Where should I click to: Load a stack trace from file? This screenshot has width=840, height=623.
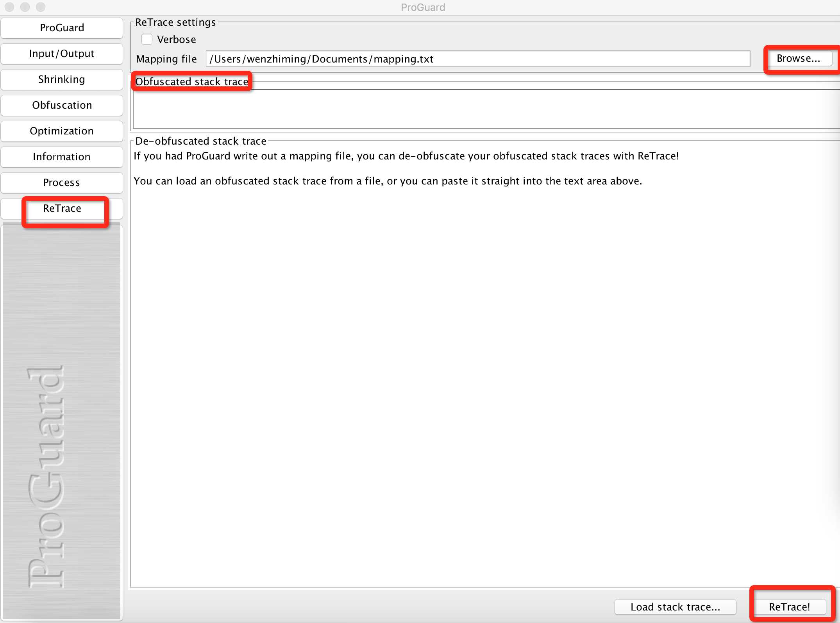(675, 607)
